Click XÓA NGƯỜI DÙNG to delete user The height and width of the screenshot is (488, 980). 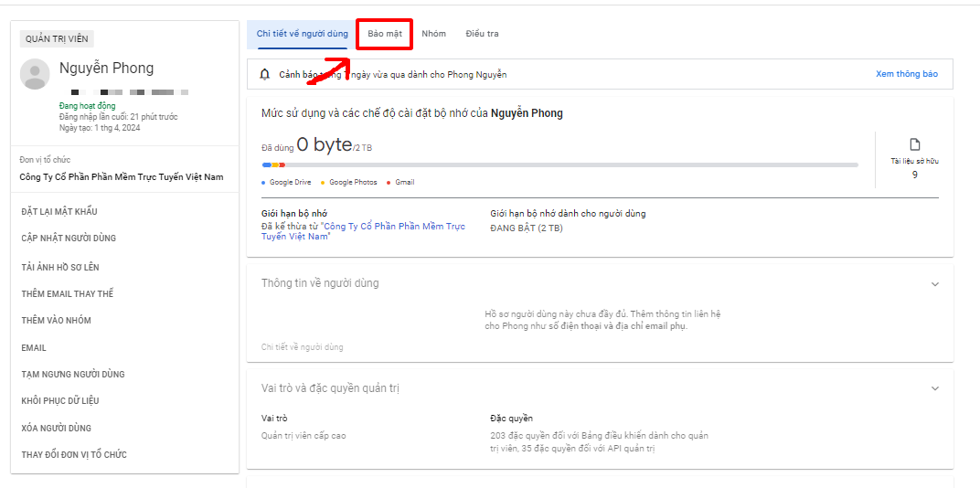[x=57, y=428]
